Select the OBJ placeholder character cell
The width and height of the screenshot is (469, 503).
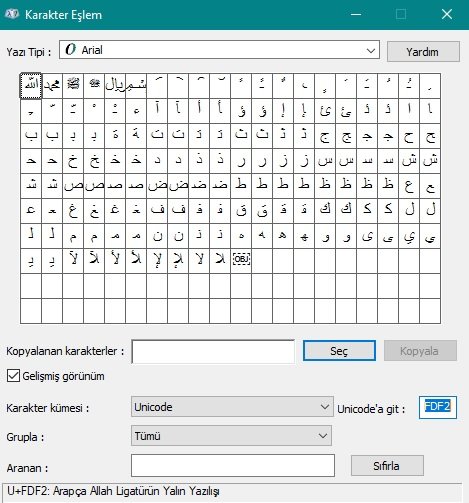241,261
